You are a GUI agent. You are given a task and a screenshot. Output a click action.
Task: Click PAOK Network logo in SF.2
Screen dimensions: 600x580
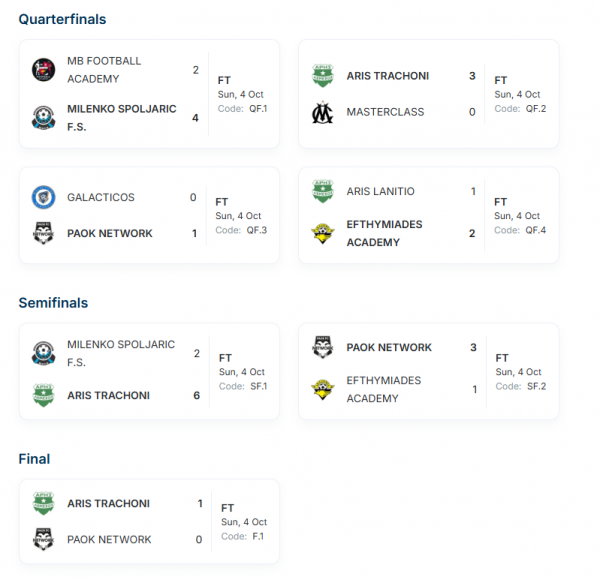pos(323,347)
